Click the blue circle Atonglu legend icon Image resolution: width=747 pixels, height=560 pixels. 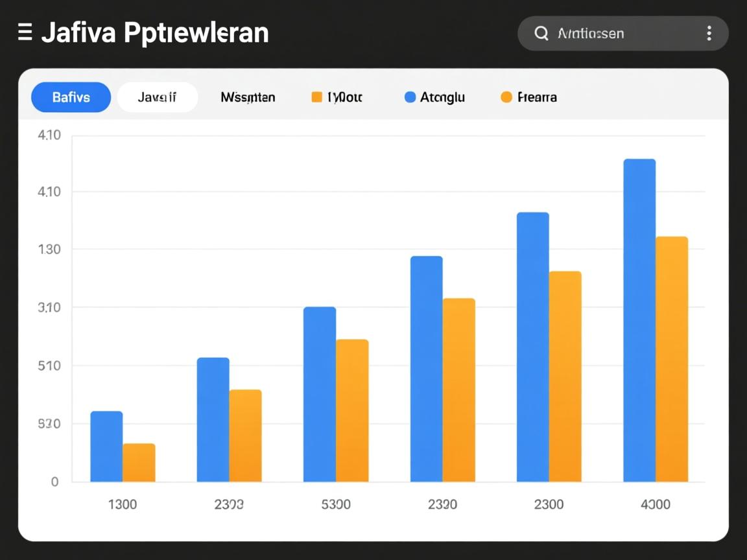(410, 97)
